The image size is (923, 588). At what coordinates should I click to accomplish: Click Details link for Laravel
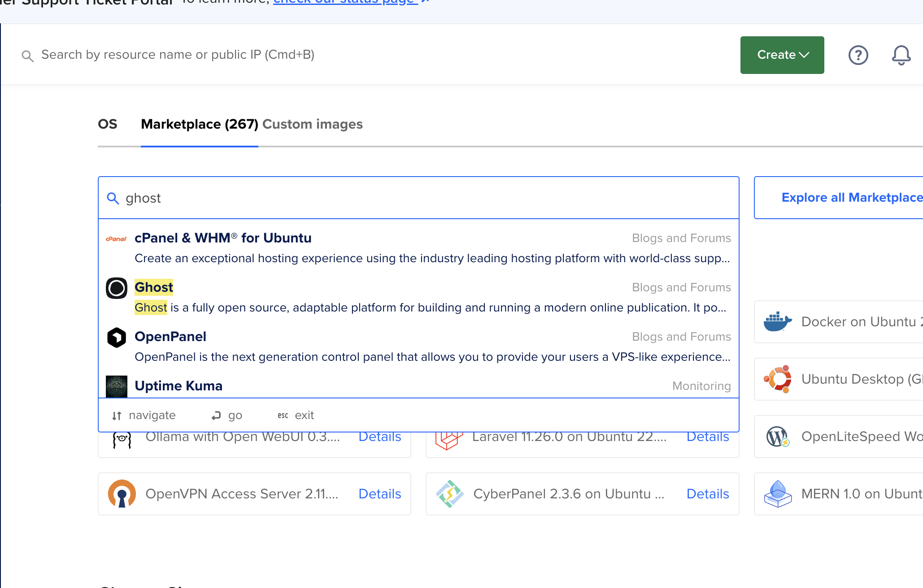(x=708, y=436)
